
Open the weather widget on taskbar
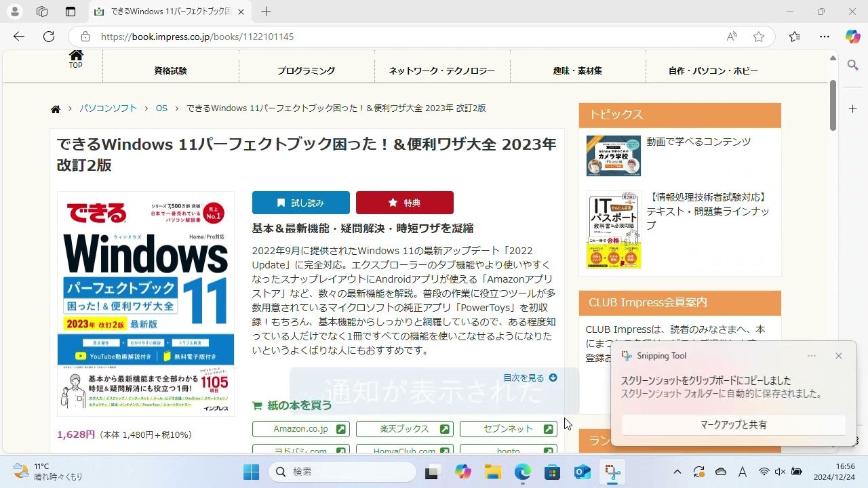[x=47, y=472]
